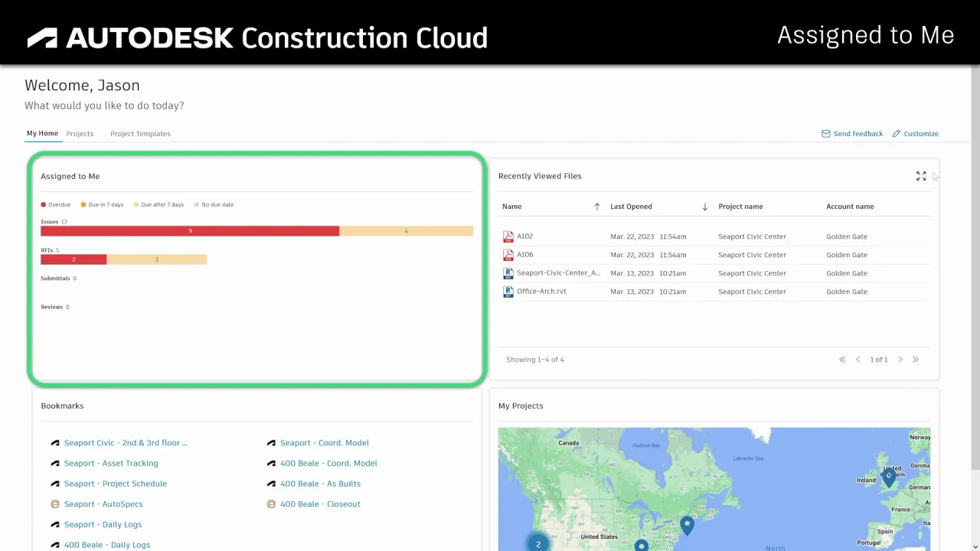980x551 pixels.
Task: Jump to last page of files
Action: pyautogui.click(x=916, y=360)
